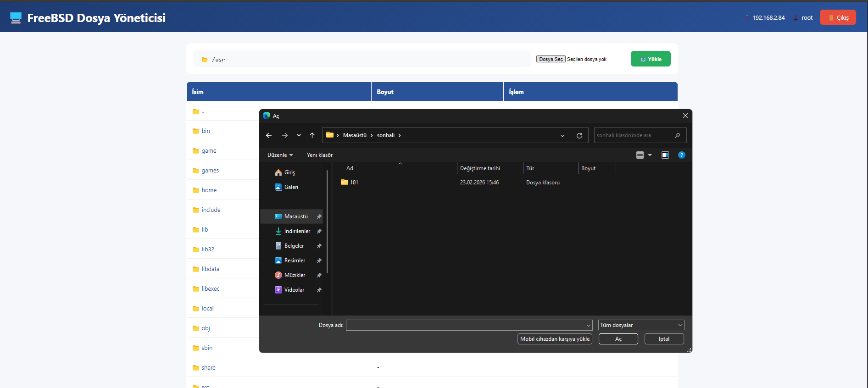Select Masaüstü in the sidebar
Viewport: 868px width, 388px height.
tap(292, 216)
